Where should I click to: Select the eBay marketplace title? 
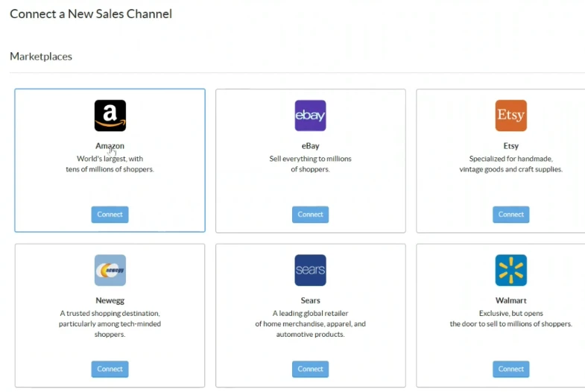[x=310, y=146]
